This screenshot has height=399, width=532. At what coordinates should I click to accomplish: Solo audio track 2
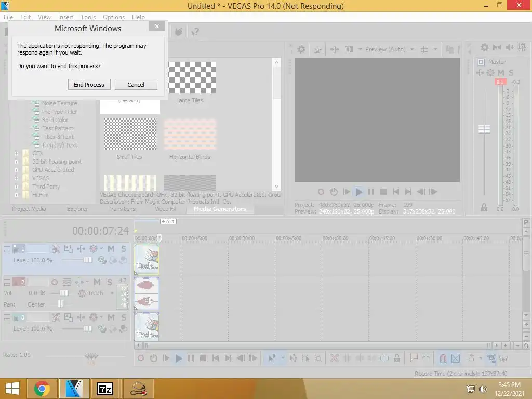tap(110, 282)
